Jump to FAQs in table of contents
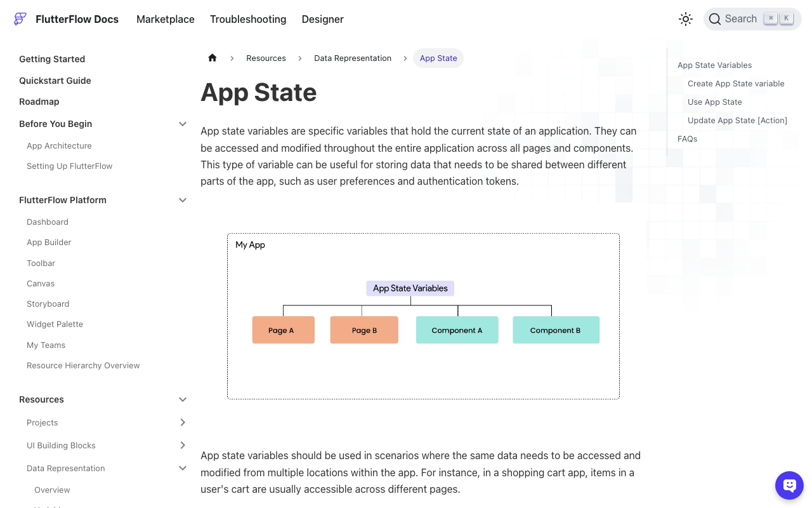 [688, 138]
